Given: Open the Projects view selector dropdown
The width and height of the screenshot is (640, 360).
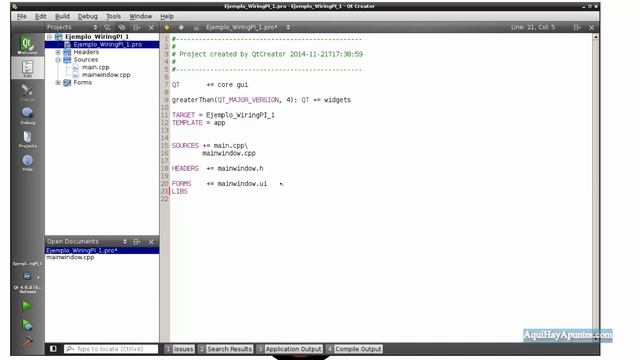Looking at the screenshot, I should pos(95,27).
